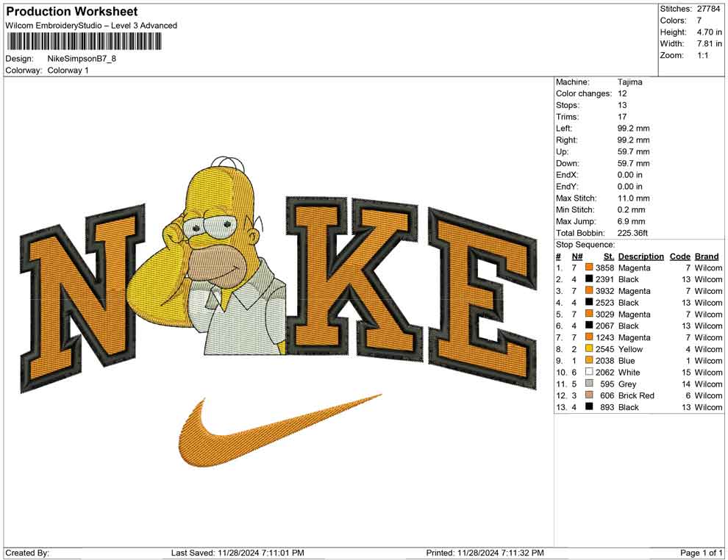Click the Machine value Tajima
Image resolution: width=728 pixels, height=560 pixels.
click(630, 82)
